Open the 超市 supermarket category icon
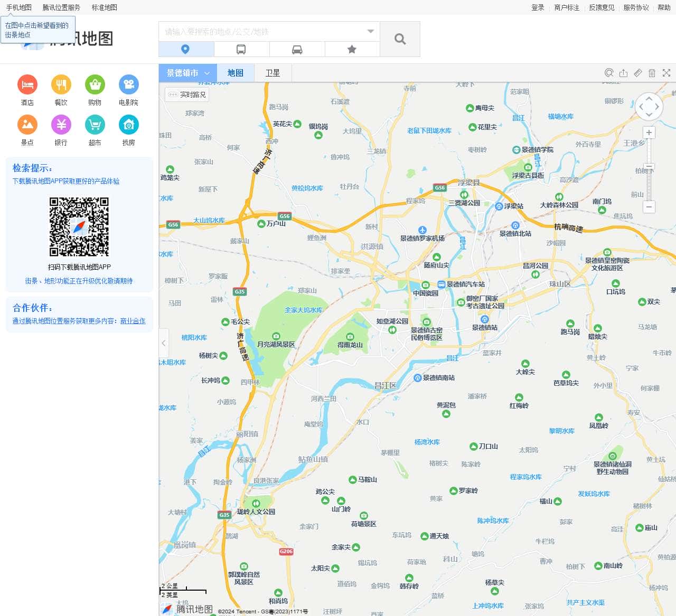676x616 pixels. (x=95, y=125)
